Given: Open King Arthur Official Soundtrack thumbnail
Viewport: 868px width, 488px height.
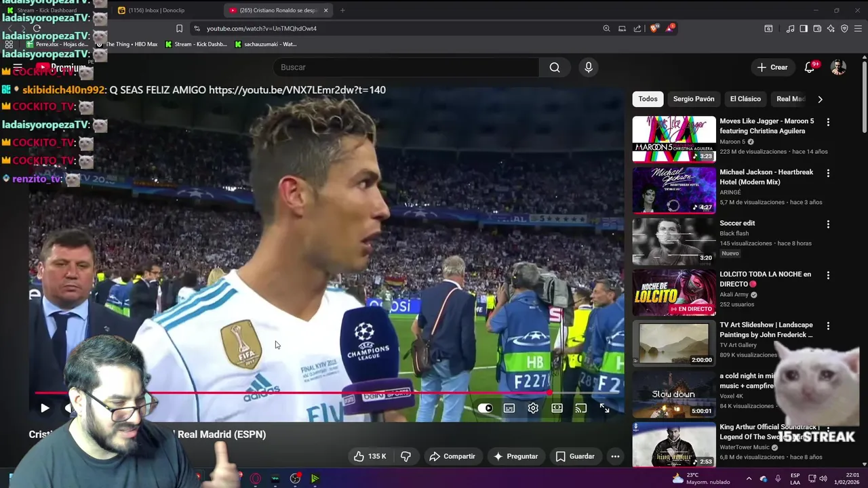Looking at the screenshot, I should click(674, 445).
